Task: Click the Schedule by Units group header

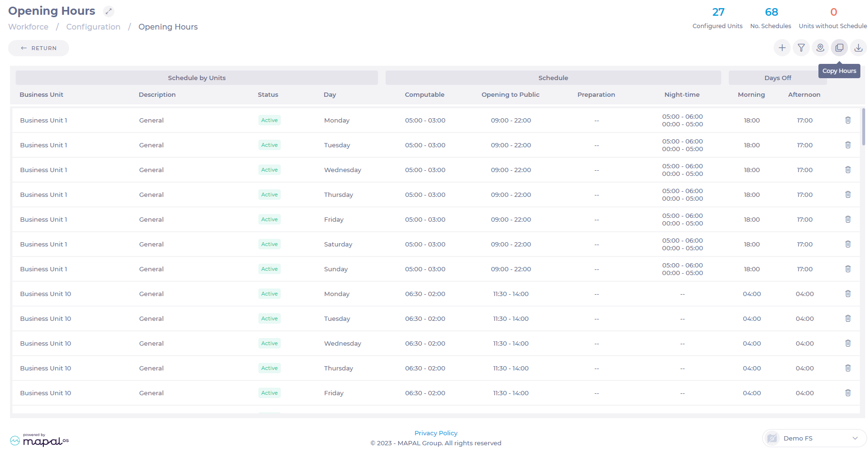Action: pyautogui.click(x=197, y=78)
